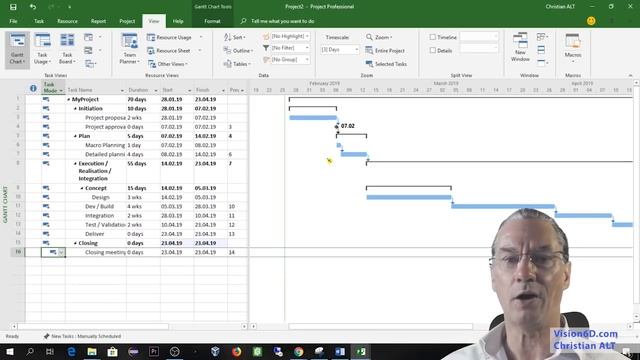Screen dimensions: 640x360
Task: Open Google Chrome from the taskbar
Action: point(298,351)
